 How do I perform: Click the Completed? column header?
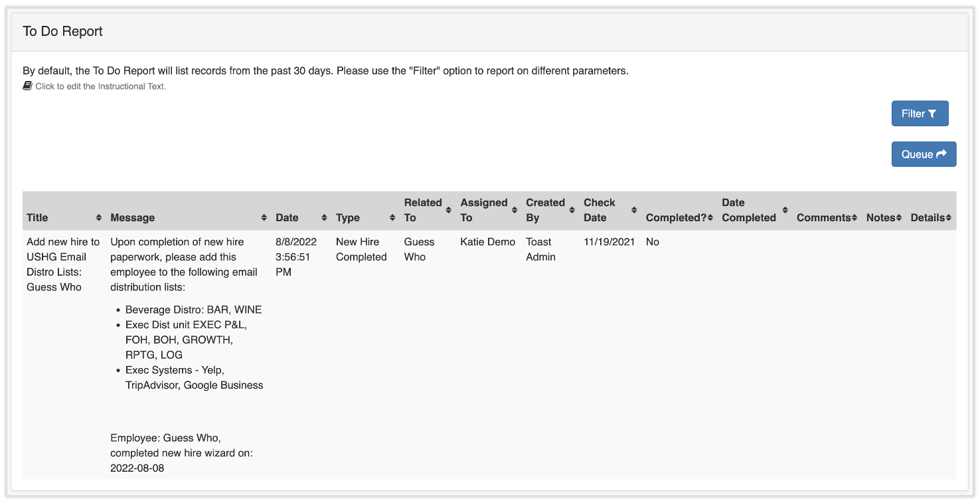(x=676, y=218)
